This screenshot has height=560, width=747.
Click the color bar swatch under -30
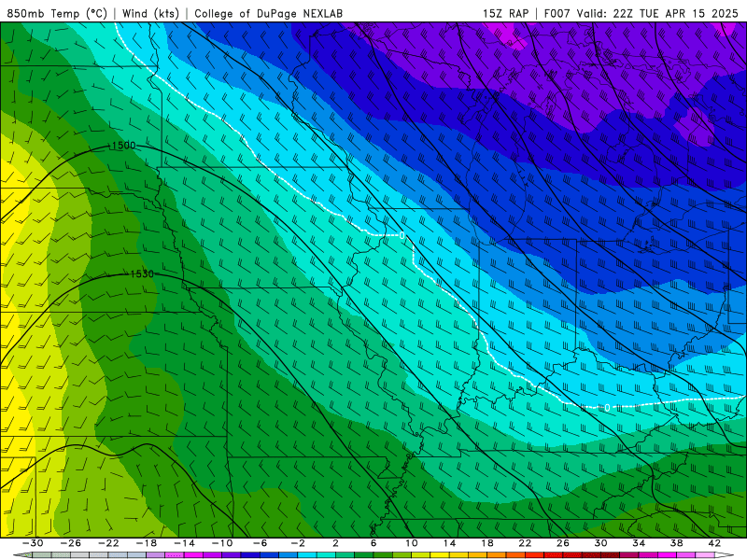[x=42, y=555]
